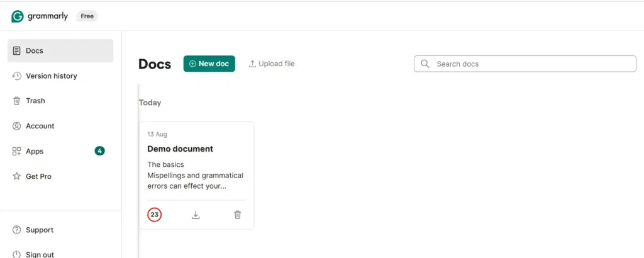Focus the Search docs field
Screen dimensions: 644x258
point(525,64)
